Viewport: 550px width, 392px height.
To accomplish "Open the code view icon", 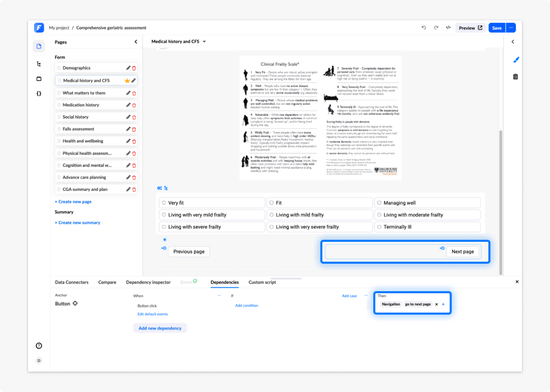I will [448, 27].
